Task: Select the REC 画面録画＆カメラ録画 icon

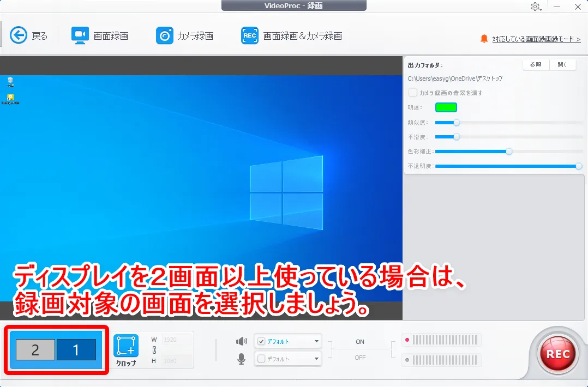Action: click(x=250, y=35)
